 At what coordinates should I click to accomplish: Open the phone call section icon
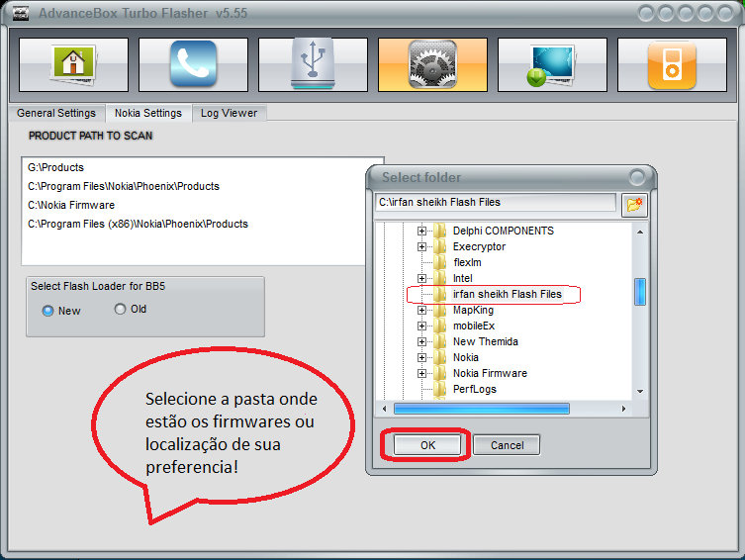193,64
